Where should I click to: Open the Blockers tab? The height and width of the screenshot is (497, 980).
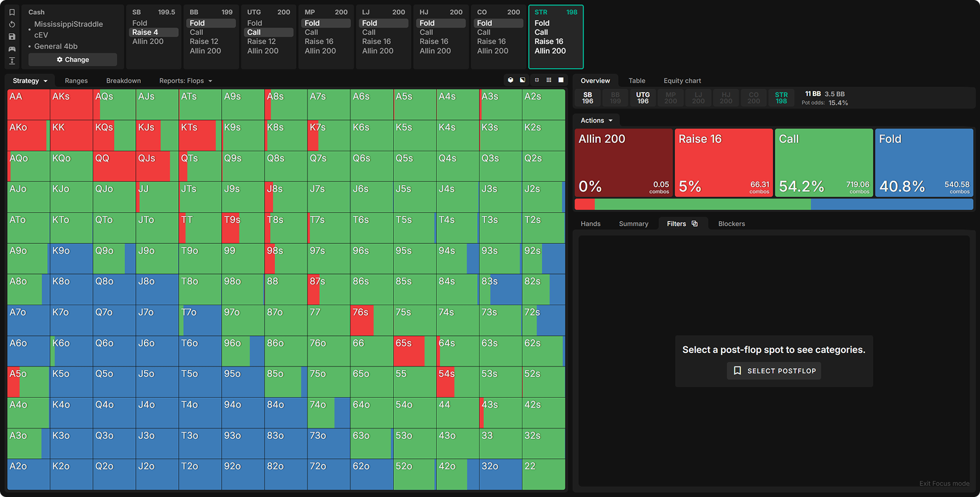[x=731, y=224]
